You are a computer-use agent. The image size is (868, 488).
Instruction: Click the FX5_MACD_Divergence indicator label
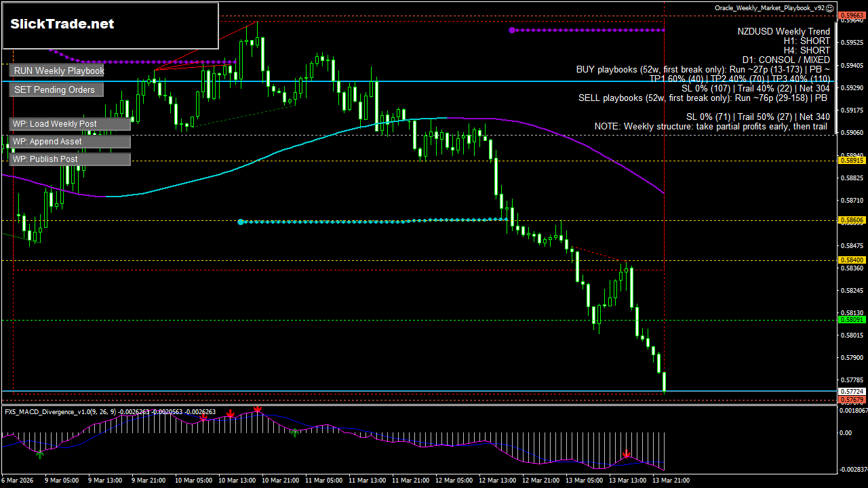coord(110,411)
